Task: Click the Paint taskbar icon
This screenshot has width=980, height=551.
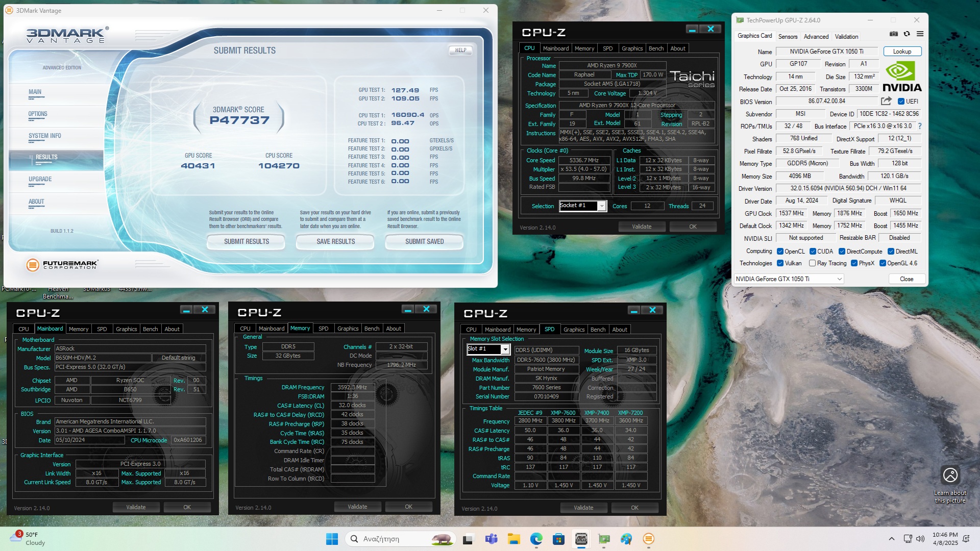Action: [x=626, y=539]
